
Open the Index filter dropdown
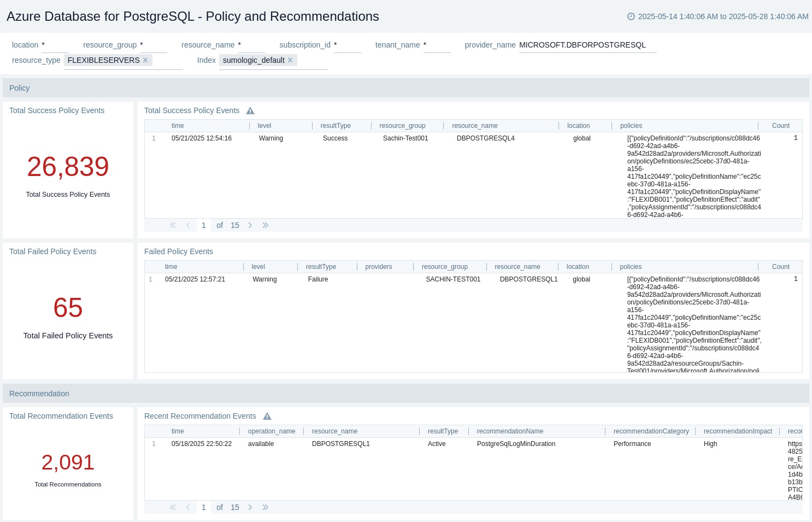pyautogui.click(x=273, y=61)
